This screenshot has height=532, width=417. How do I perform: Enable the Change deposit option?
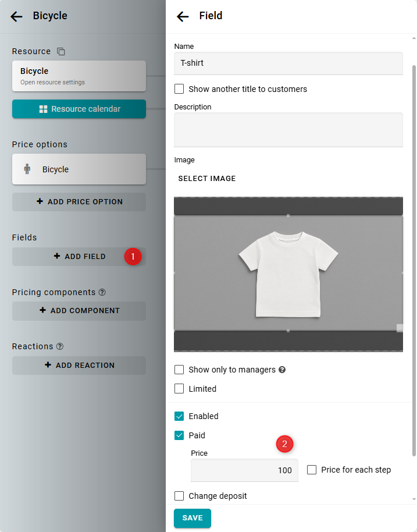179,496
